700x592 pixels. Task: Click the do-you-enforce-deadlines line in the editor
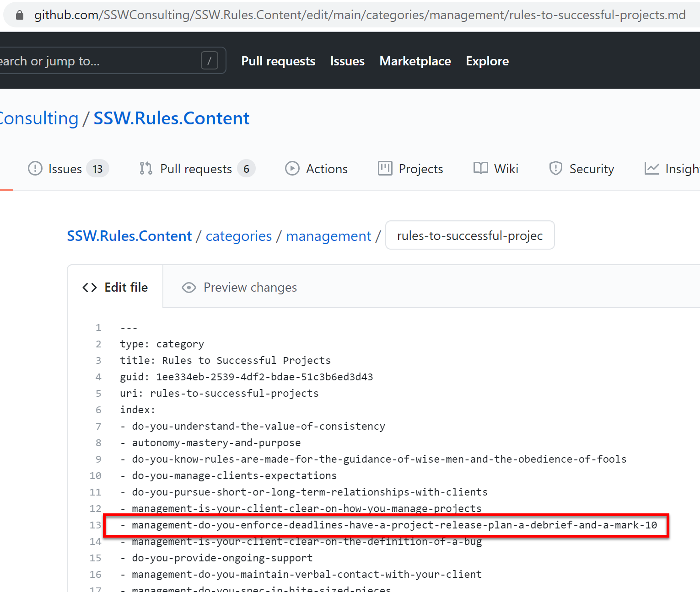click(x=388, y=525)
